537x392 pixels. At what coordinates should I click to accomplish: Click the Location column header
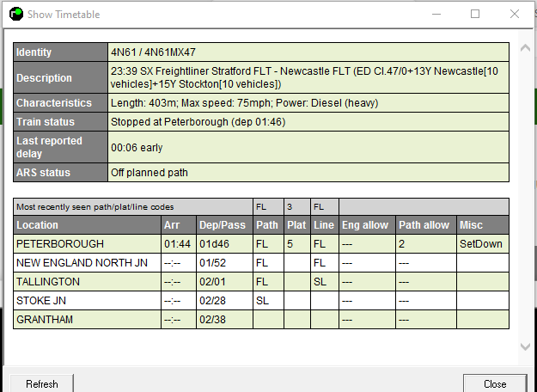point(88,225)
